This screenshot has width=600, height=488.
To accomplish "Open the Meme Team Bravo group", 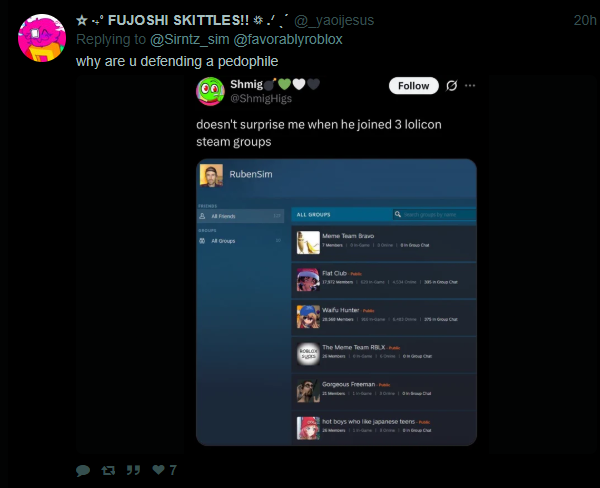I will point(384,243).
